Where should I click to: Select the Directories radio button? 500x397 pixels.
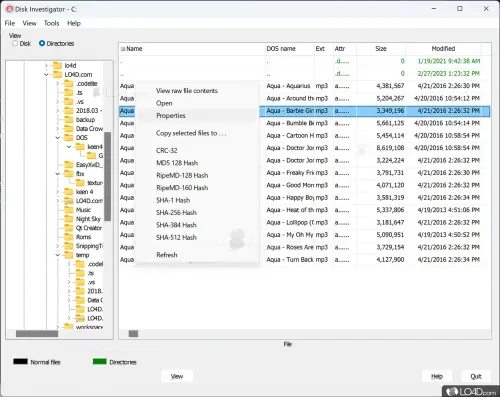(42, 43)
